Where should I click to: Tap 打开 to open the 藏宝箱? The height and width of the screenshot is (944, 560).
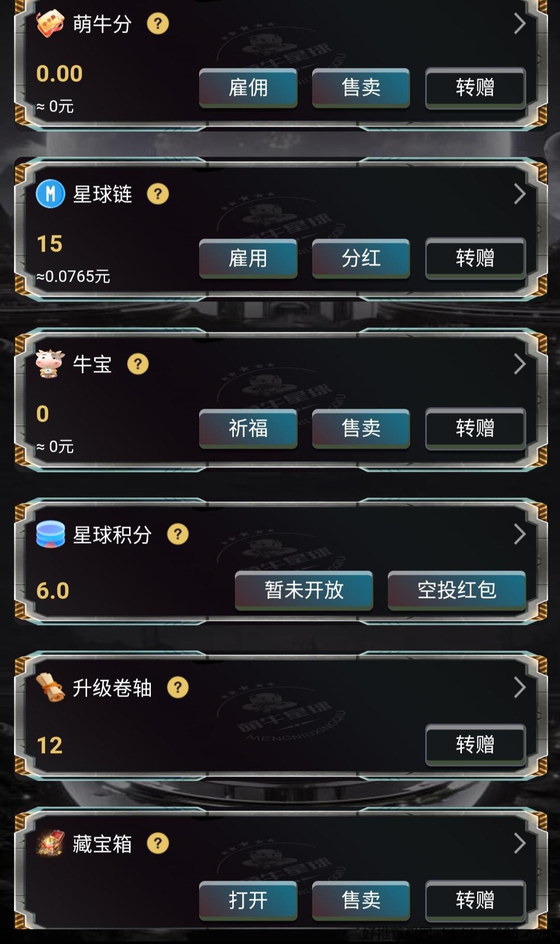coord(248,900)
